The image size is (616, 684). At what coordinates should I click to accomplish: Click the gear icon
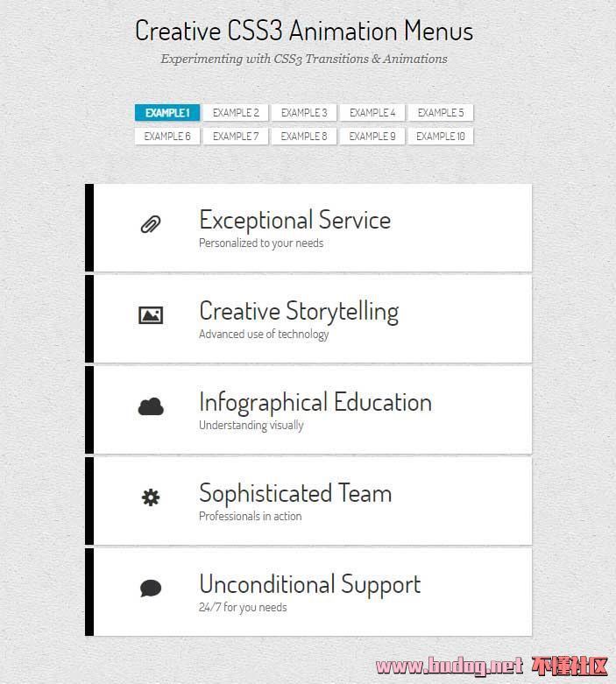151,497
